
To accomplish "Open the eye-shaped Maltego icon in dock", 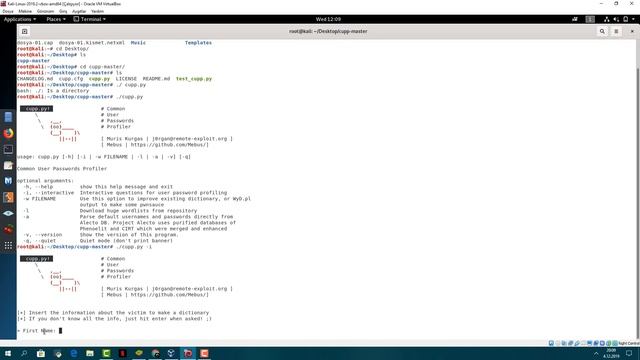I will pyautogui.click(x=8, y=213).
